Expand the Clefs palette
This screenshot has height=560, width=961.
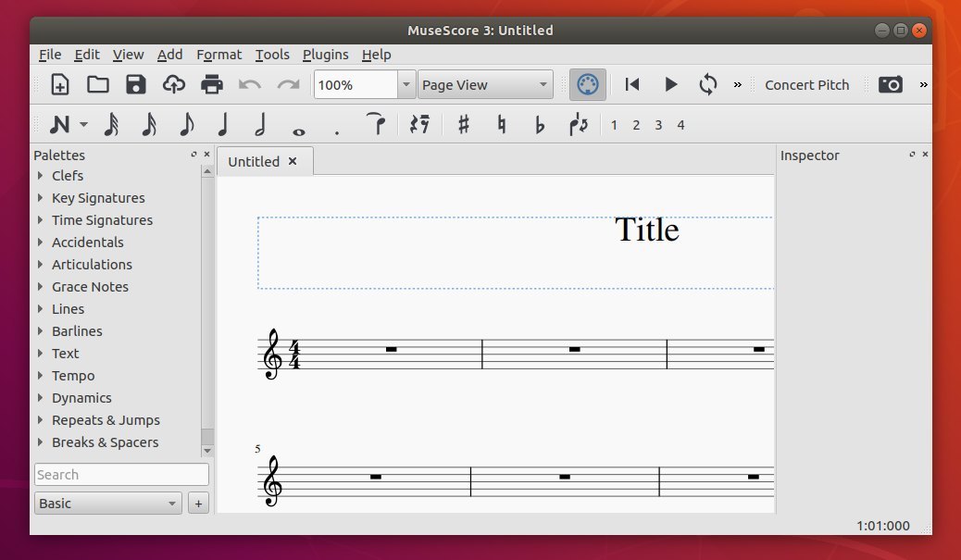pos(41,175)
